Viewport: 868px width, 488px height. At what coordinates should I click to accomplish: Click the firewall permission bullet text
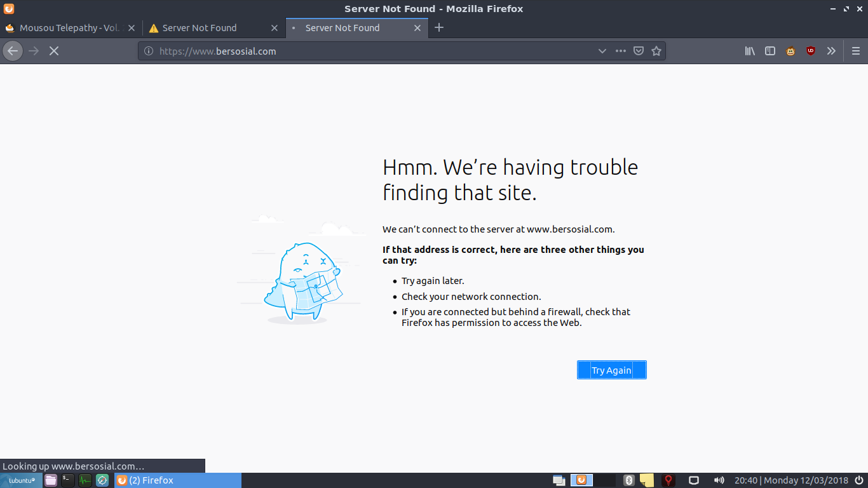[x=516, y=317]
